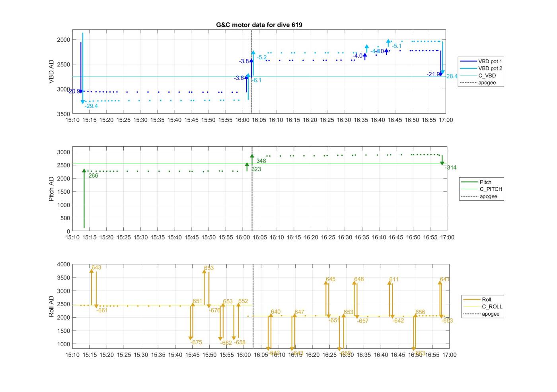
Task: Click the -314 pitch data label
Action: click(x=451, y=168)
